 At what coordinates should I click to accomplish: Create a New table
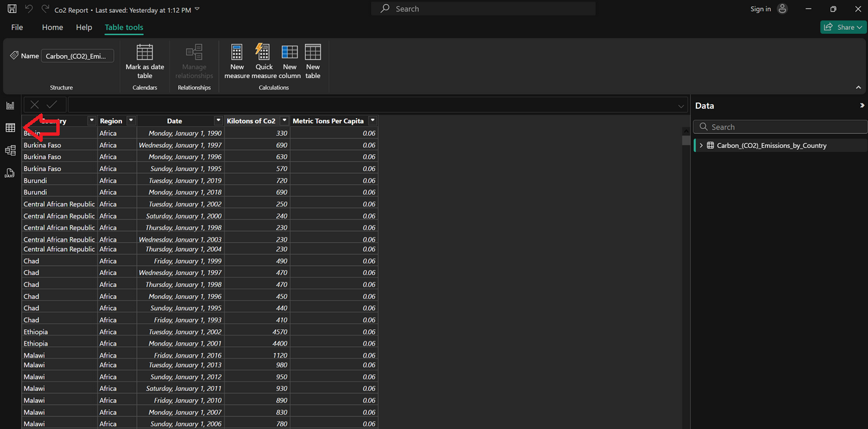313,62
